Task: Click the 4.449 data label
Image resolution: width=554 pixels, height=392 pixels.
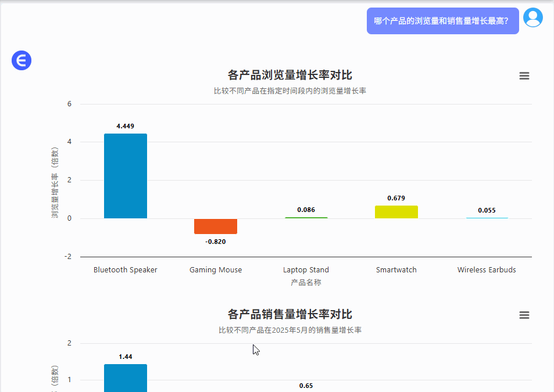Action: pos(126,126)
